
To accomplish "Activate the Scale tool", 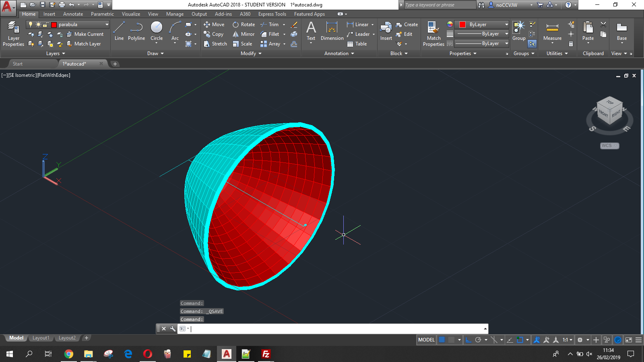I will coord(242,44).
